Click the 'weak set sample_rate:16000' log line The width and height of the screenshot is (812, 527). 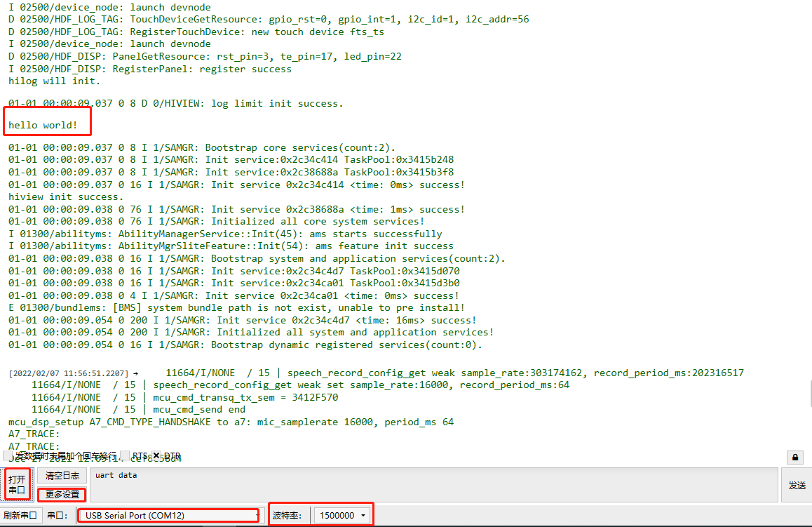[x=300, y=385]
